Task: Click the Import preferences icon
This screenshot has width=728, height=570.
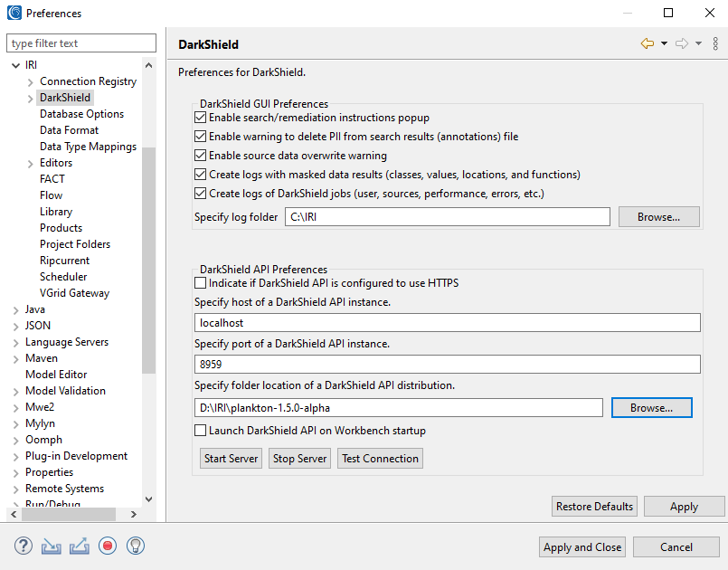Action: 51,546
